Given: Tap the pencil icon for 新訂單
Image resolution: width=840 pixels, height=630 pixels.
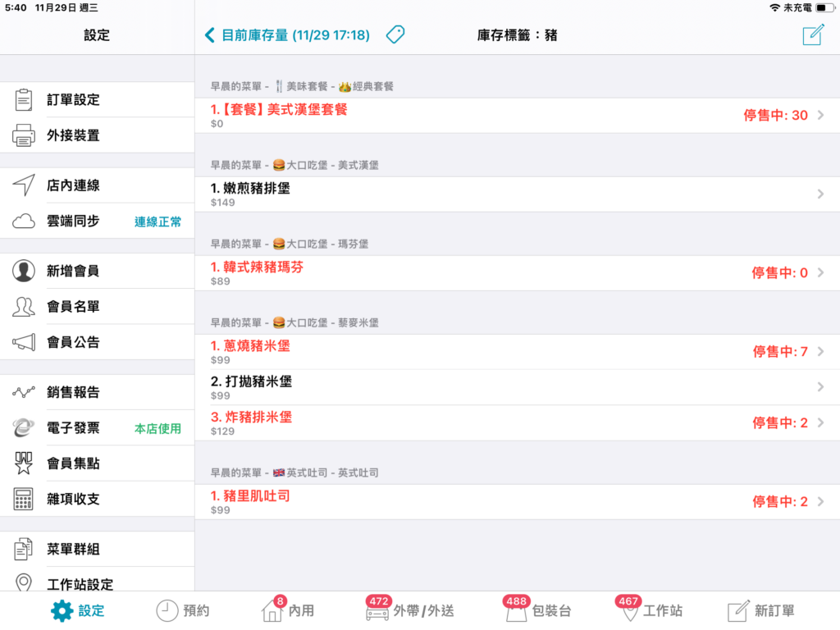Looking at the screenshot, I should point(738,610).
